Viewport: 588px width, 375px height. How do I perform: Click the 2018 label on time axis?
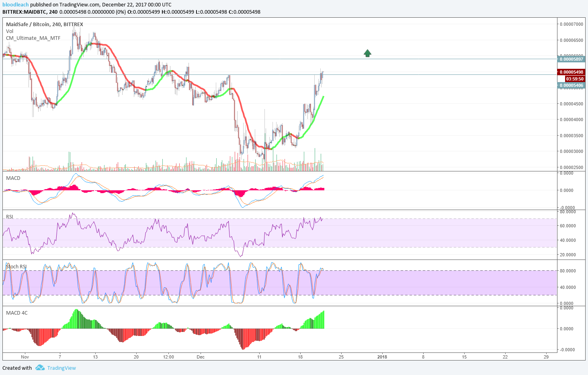[382, 356]
